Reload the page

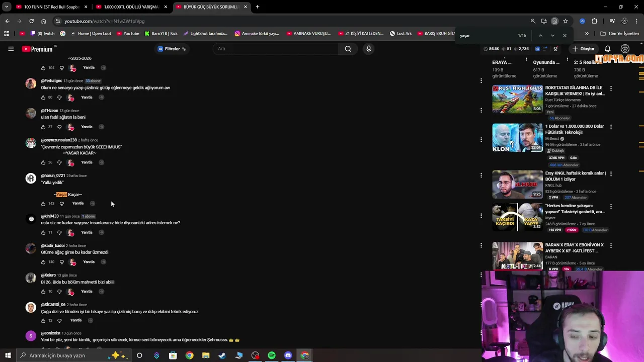[x=31, y=21]
